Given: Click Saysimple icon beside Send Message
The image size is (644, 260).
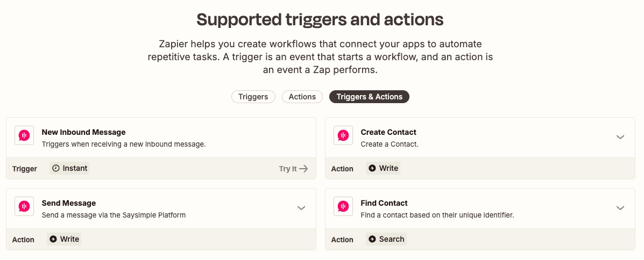Looking at the screenshot, I should [24, 206].
